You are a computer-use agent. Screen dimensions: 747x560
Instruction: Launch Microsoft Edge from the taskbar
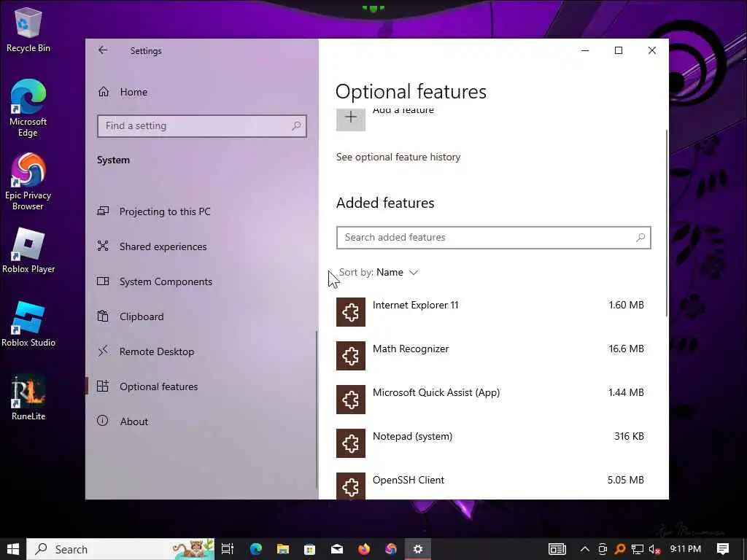(x=256, y=549)
